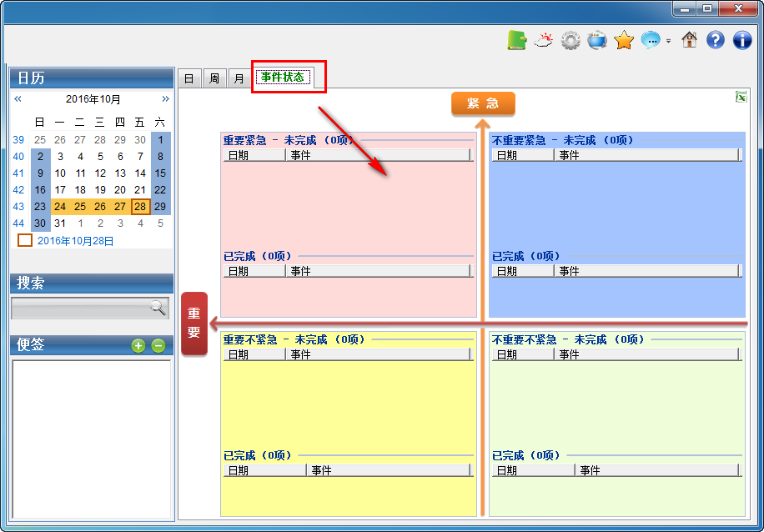Click the blue globe screen icon
Screen dimensions: 764x532
point(597,40)
